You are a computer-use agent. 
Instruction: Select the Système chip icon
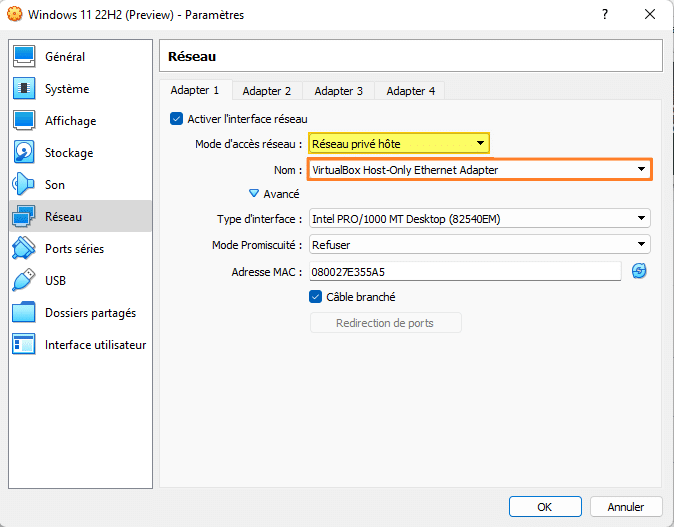[x=25, y=89]
